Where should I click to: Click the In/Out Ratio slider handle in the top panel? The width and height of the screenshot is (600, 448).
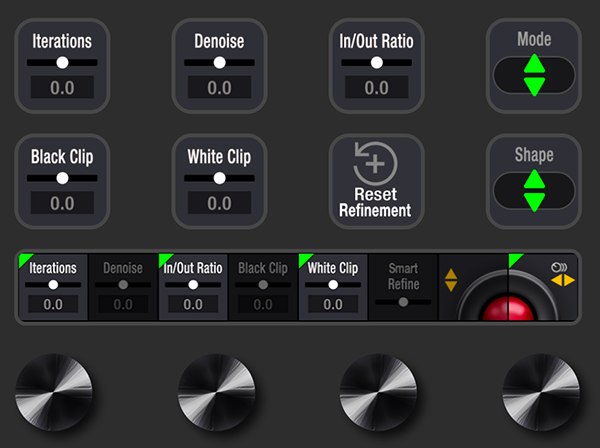point(377,62)
